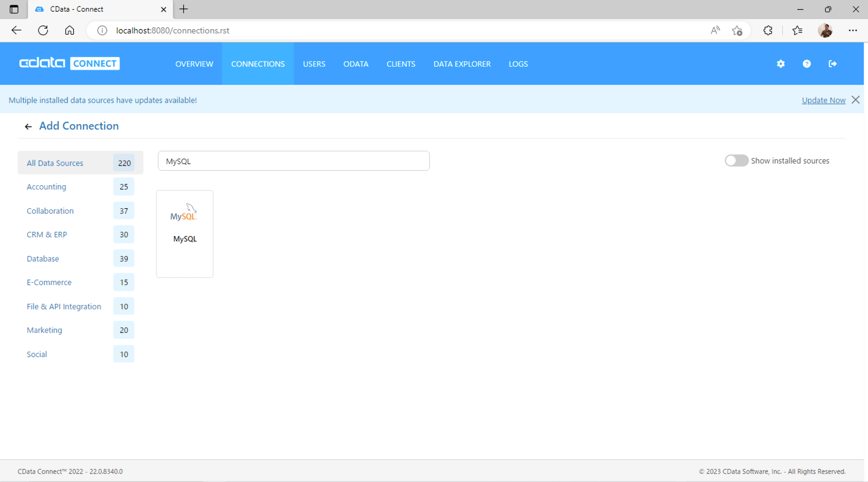868x482 pixels.
Task: Filter by Database category
Action: point(80,258)
